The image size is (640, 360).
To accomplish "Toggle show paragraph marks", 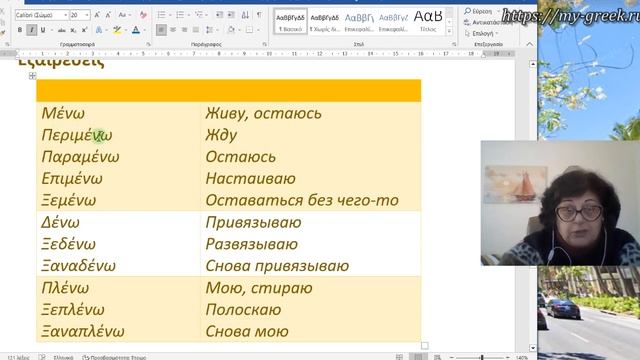I will (259, 15).
